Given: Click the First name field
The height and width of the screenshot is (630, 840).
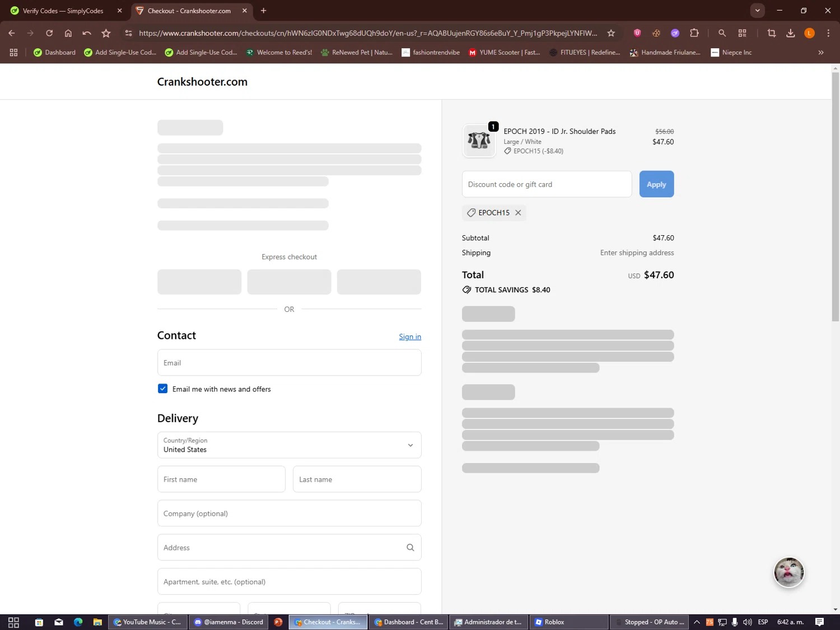Looking at the screenshot, I should pyautogui.click(x=221, y=479).
